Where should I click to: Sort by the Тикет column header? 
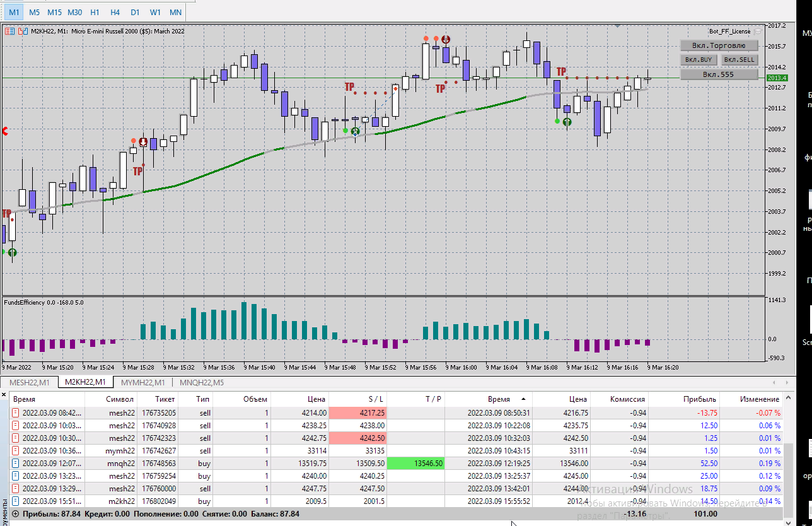tap(158, 399)
